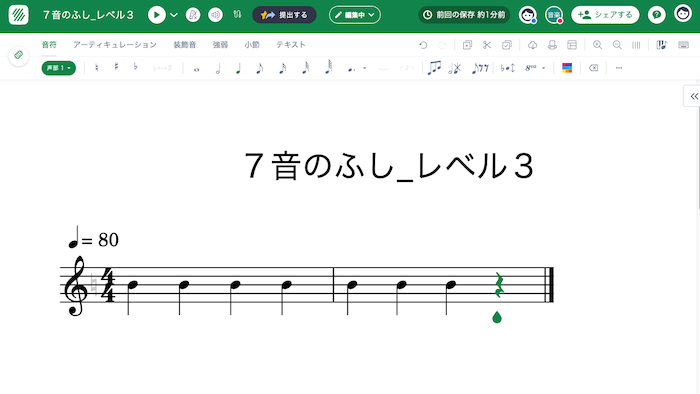Click the grace/cross note icon

click(455, 68)
